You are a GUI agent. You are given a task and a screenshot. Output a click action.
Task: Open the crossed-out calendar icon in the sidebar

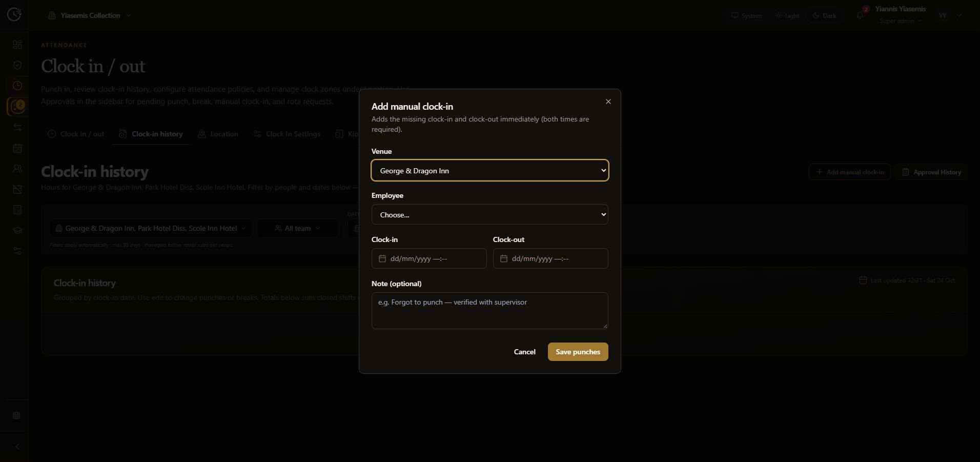click(x=17, y=189)
